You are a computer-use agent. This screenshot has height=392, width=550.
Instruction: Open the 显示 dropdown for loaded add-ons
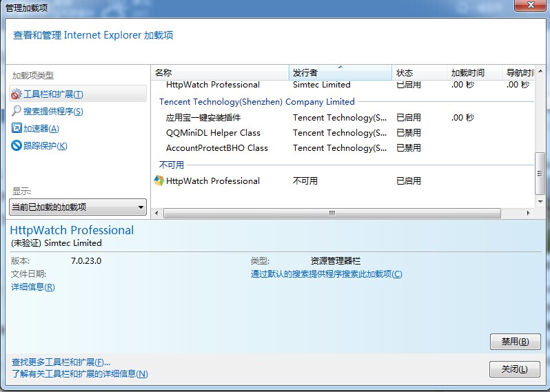pos(78,207)
